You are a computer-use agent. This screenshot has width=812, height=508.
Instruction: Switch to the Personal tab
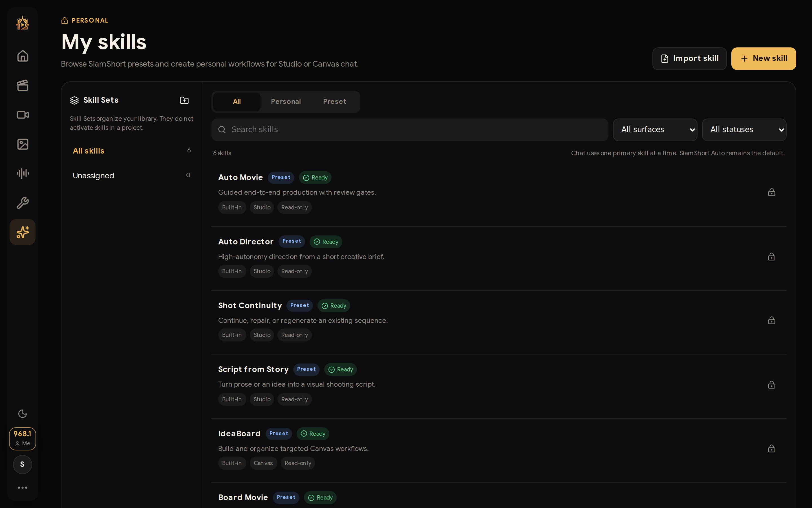click(286, 102)
